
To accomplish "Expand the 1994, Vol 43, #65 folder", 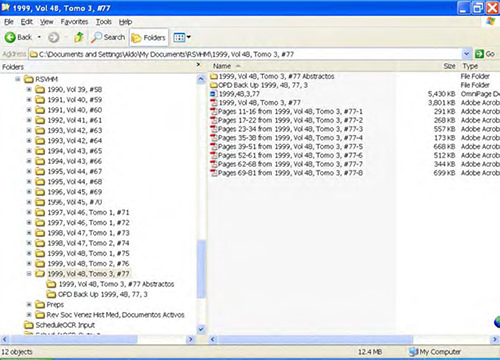I will pos(29,151).
